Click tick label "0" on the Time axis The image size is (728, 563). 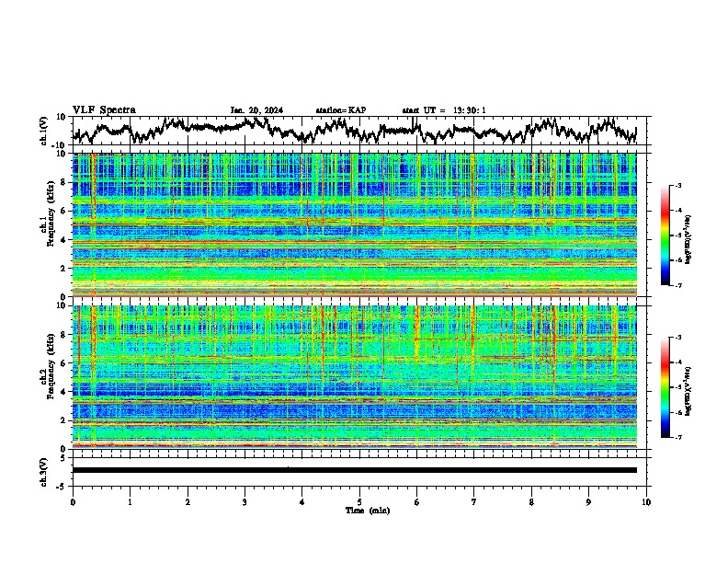[x=73, y=501]
